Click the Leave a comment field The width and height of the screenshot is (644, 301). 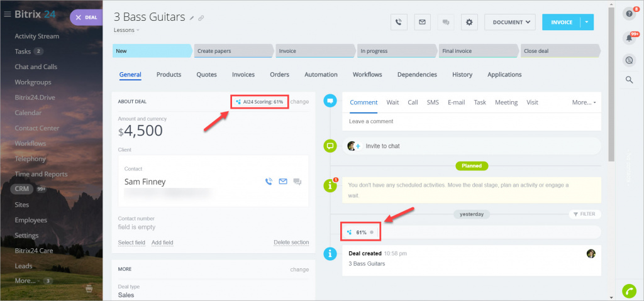(x=472, y=121)
